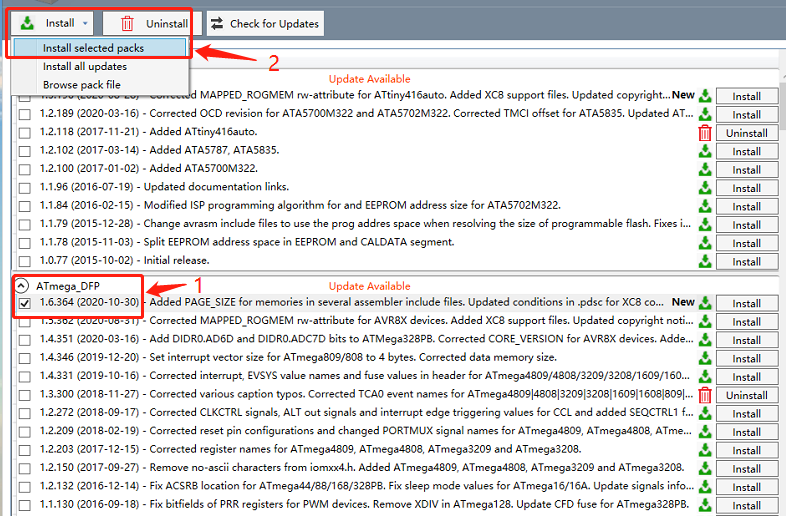Click green download icon for version 1.4.351
Screen dimensions: 786x516
[705, 339]
